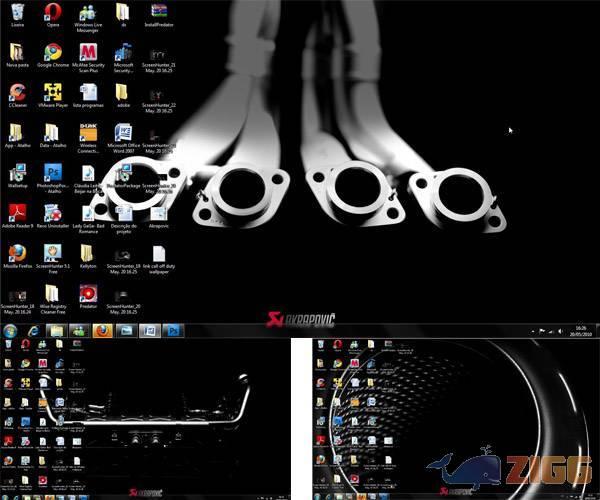This screenshot has width=600, height=500.
Task: Open the VMware Player desktop icon
Action: tap(52, 92)
